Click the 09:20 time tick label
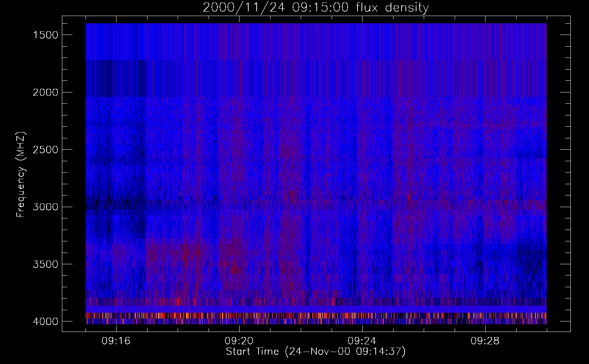Viewport: 589px width, 364px height. point(239,341)
